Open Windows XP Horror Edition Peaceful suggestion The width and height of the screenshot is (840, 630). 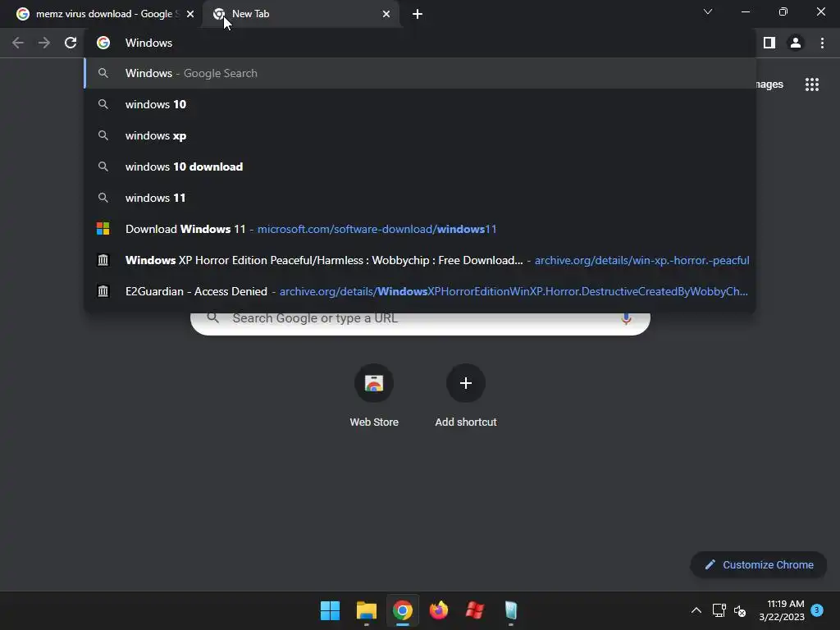[x=420, y=260]
